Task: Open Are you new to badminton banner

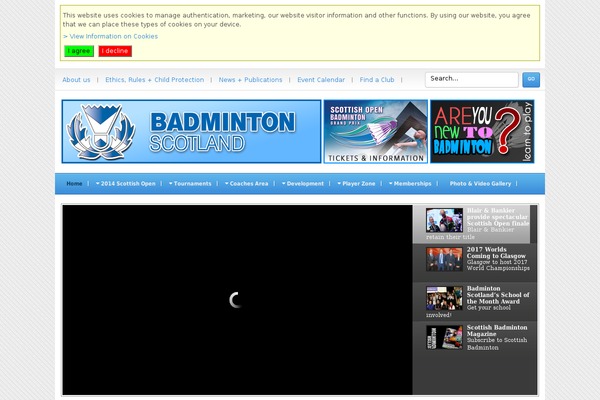Action: [482, 131]
